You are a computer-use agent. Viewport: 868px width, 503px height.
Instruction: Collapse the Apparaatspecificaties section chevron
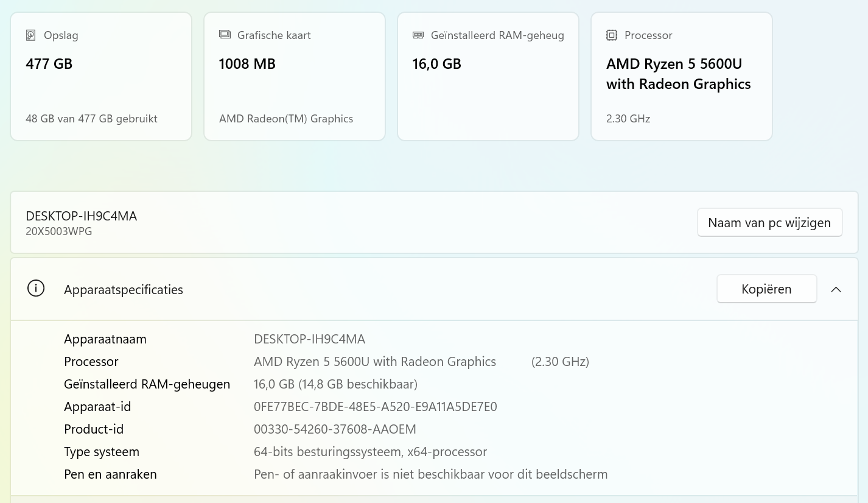pyautogui.click(x=836, y=289)
